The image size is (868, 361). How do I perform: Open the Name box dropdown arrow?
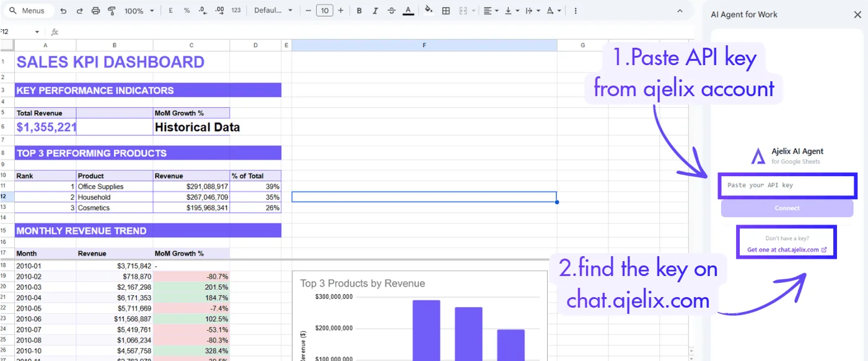(x=37, y=32)
